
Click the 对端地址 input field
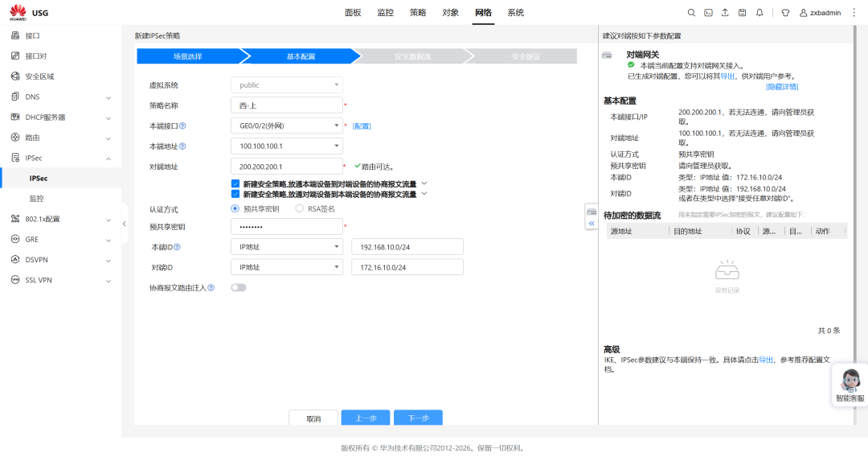tap(287, 167)
